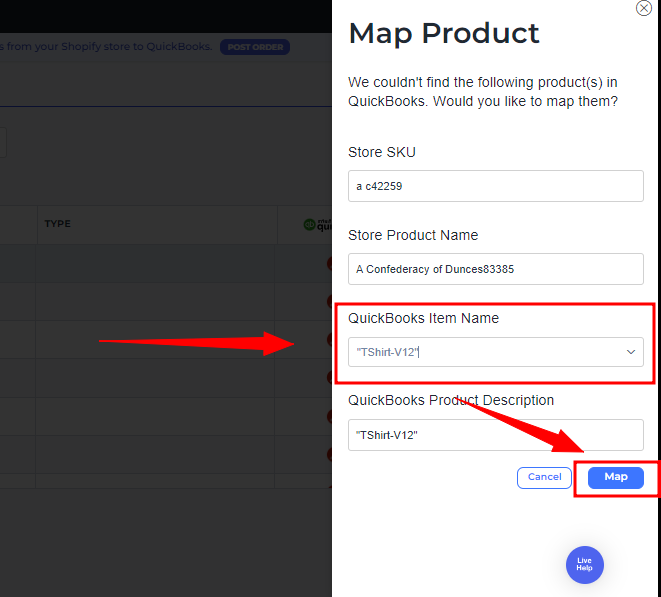Click the QuickBooks logo column header
661x597 pixels.
point(317,225)
